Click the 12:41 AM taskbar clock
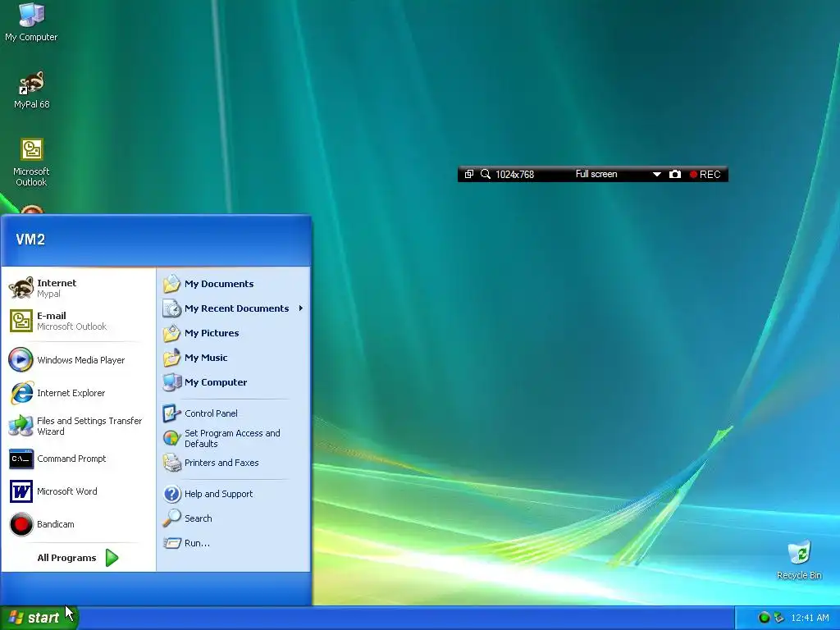Screen dimensions: 840x630 pos(810,619)
